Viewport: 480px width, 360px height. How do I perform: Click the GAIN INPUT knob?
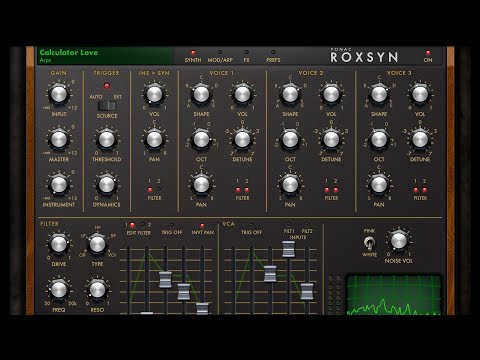(59, 94)
